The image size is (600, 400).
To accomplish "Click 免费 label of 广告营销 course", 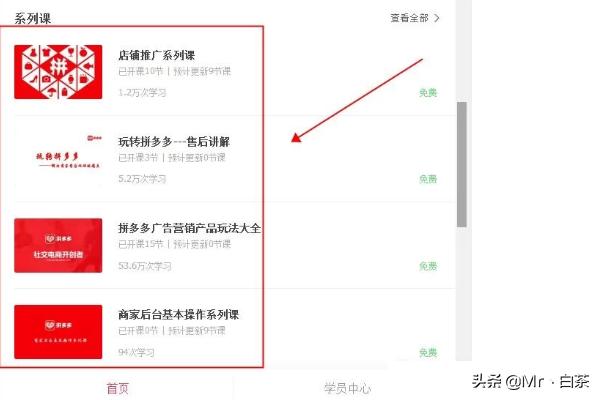I will pyautogui.click(x=428, y=266).
